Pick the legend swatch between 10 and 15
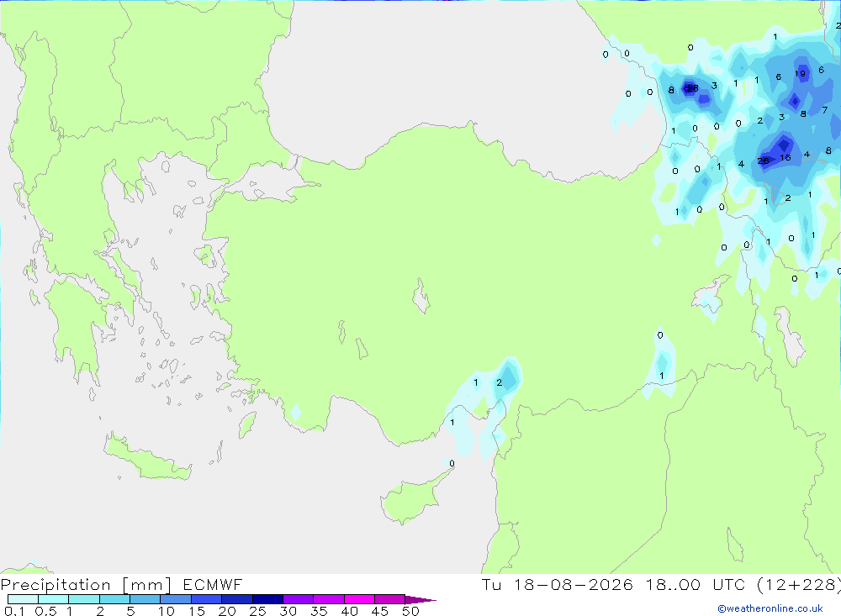The width and height of the screenshot is (841, 616). pyautogui.click(x=176, y=599)
